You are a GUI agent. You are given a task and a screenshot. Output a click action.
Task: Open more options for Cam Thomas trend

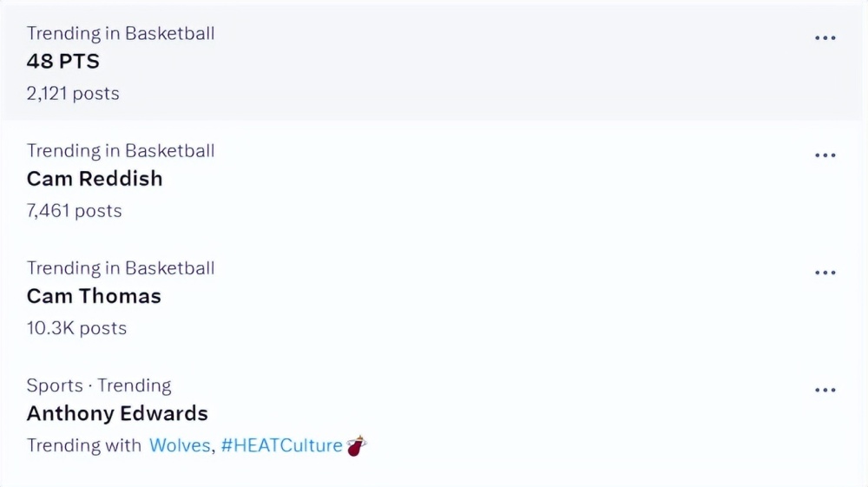(x=825, y=273)
